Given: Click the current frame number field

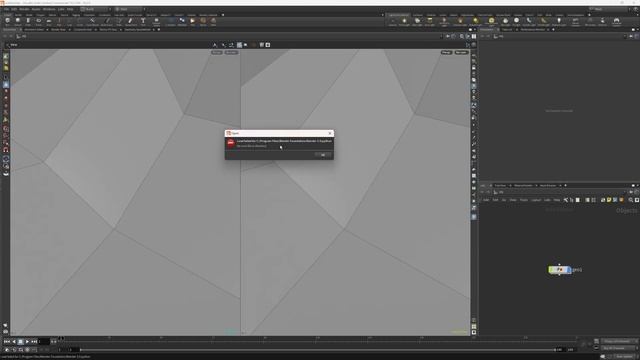Looking at the screenshot, I should pos(44,341).
